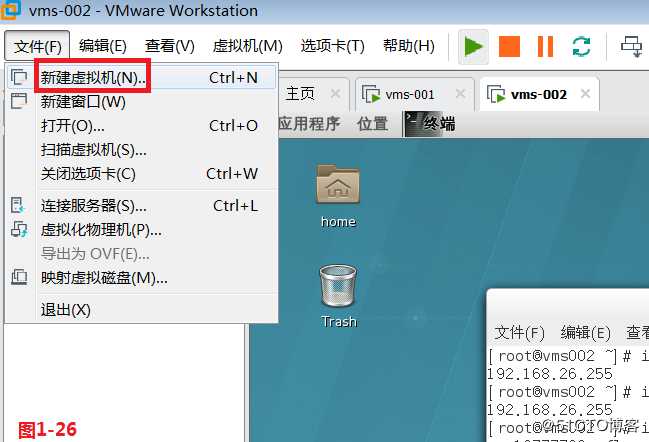Choose 退出(X) to exit VMware
Image resolution: width=649 pixels, height=442 pixels.
coord(142,310)
